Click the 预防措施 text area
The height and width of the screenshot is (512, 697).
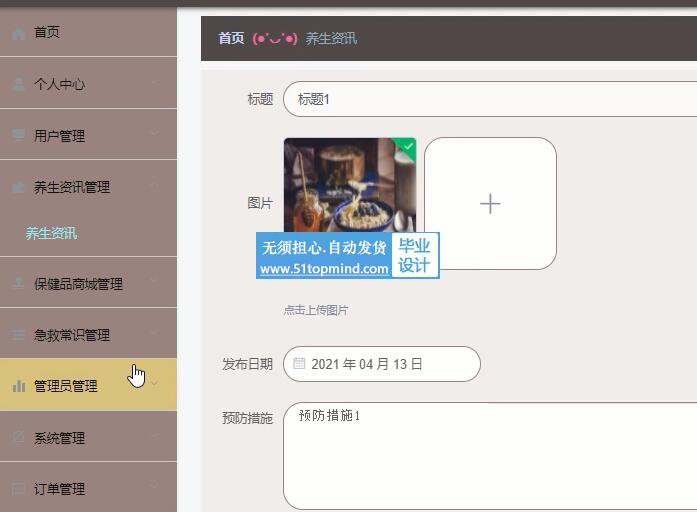click(x=490, y=456)
